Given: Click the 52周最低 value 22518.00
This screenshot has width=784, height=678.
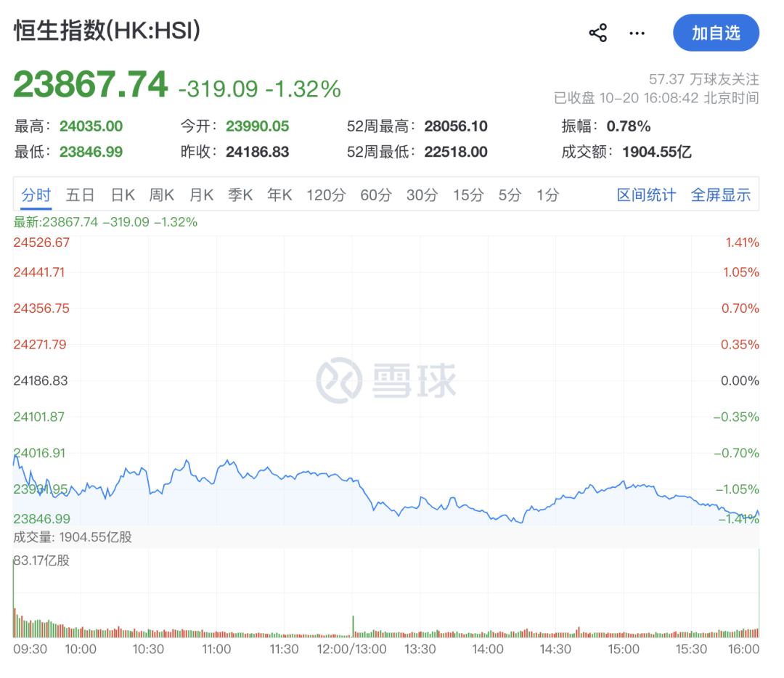Looking at the screenshot, I should tap(456, 152).
